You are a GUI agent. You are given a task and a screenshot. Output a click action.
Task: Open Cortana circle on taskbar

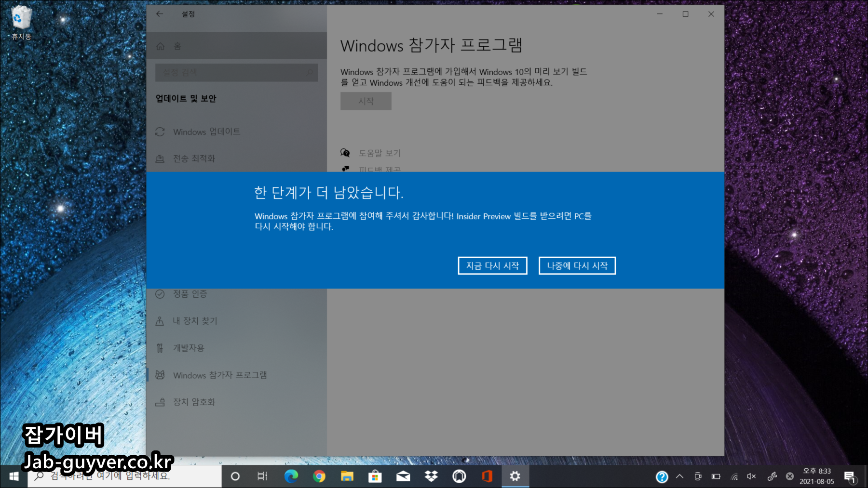tap(235, 476)
